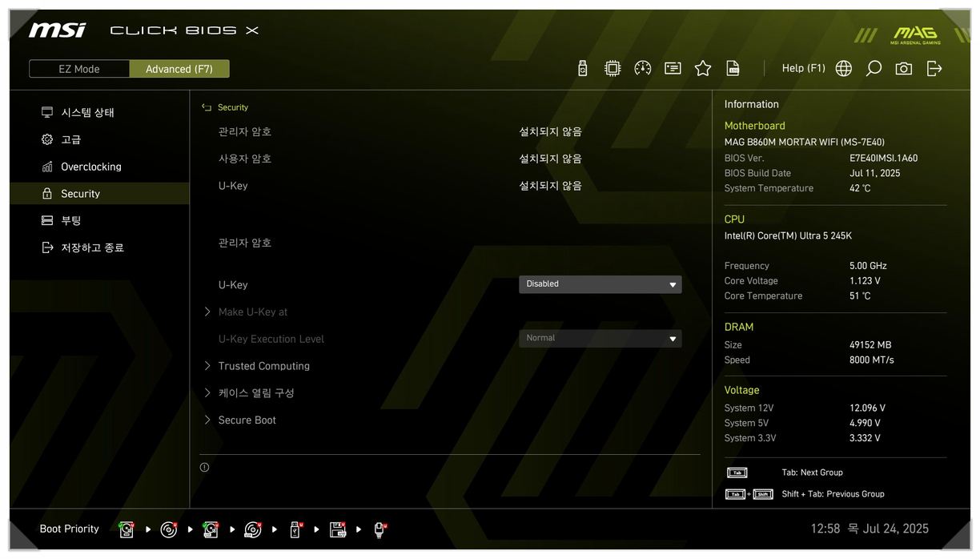Select the network boot device icon
This screenshot has height=559, width=980.
(380, 529)
